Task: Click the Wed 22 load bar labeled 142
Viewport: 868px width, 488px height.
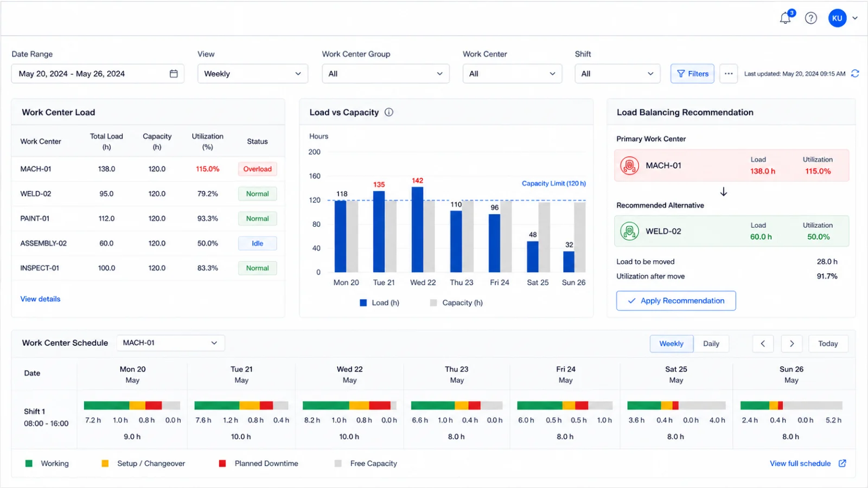Action: 418,229
